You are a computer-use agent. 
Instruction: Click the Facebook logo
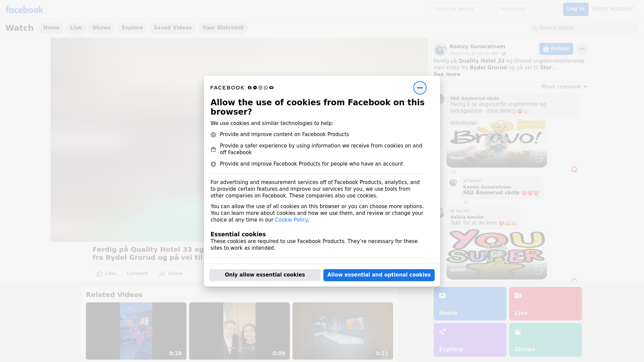(24, 10)
